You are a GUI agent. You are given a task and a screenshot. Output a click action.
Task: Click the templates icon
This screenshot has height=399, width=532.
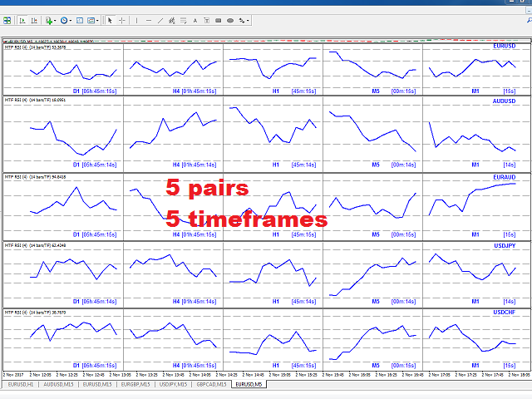click(x=91, y=21)
